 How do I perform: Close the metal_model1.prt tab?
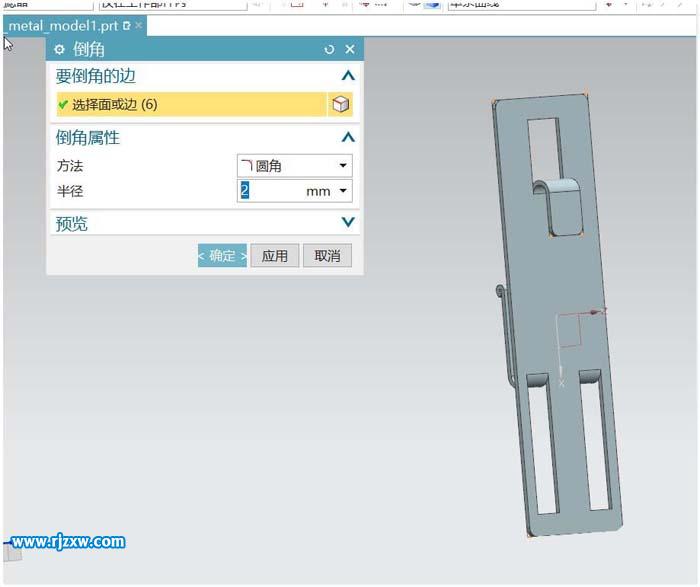pos(139,25)
